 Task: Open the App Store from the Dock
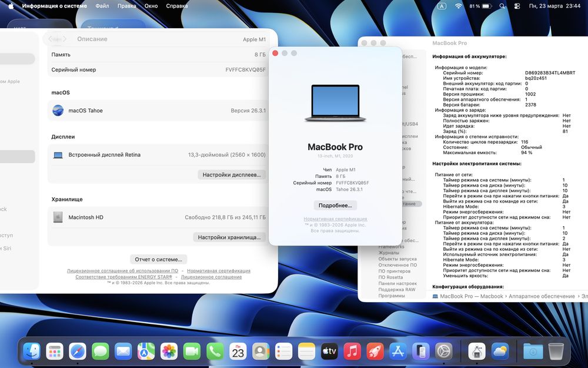398,352
